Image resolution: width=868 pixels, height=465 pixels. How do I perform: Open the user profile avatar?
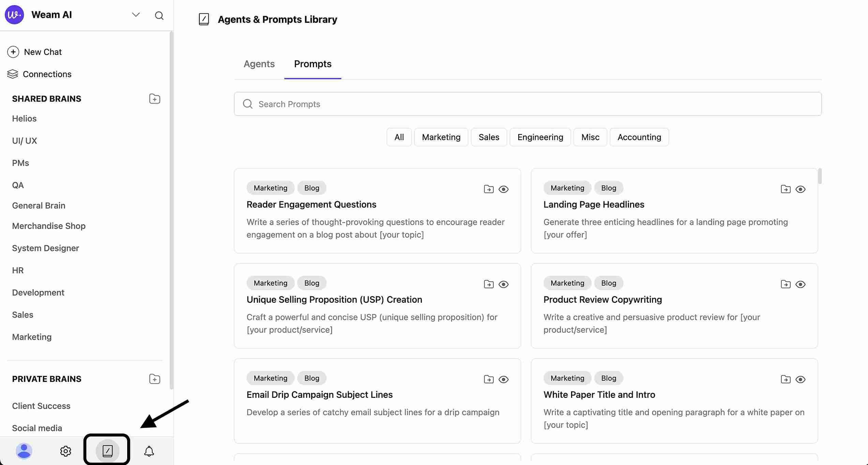click(x=24, y=451)
